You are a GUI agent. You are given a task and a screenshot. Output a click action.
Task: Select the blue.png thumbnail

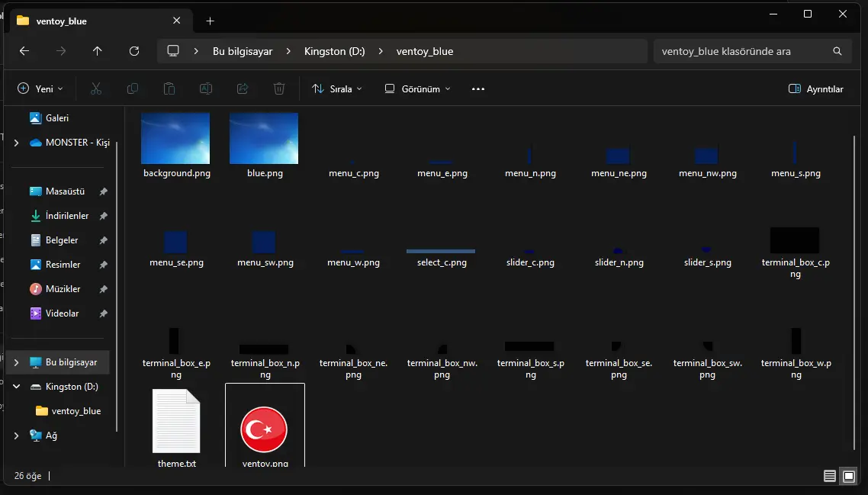pyautogui.click(x=264, y=138)
